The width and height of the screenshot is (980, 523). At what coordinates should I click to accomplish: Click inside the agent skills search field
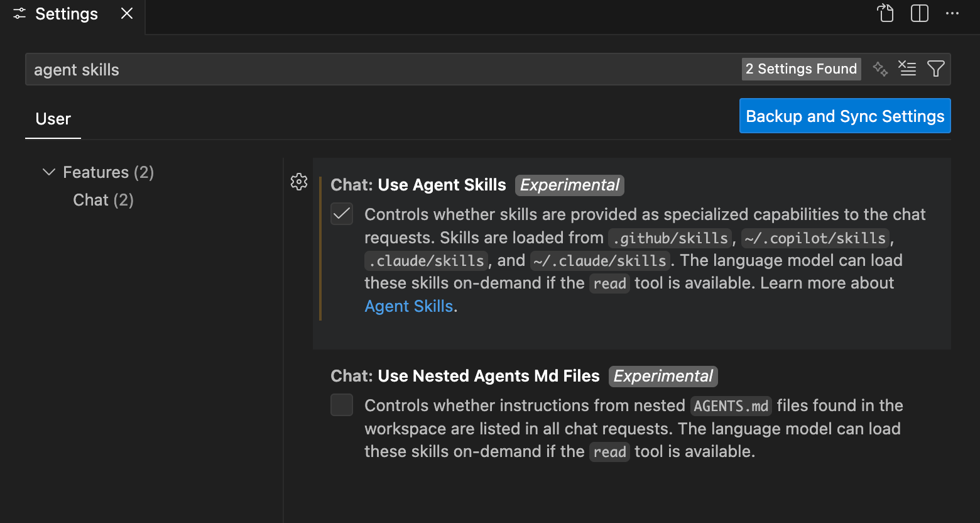click(251, 69)
